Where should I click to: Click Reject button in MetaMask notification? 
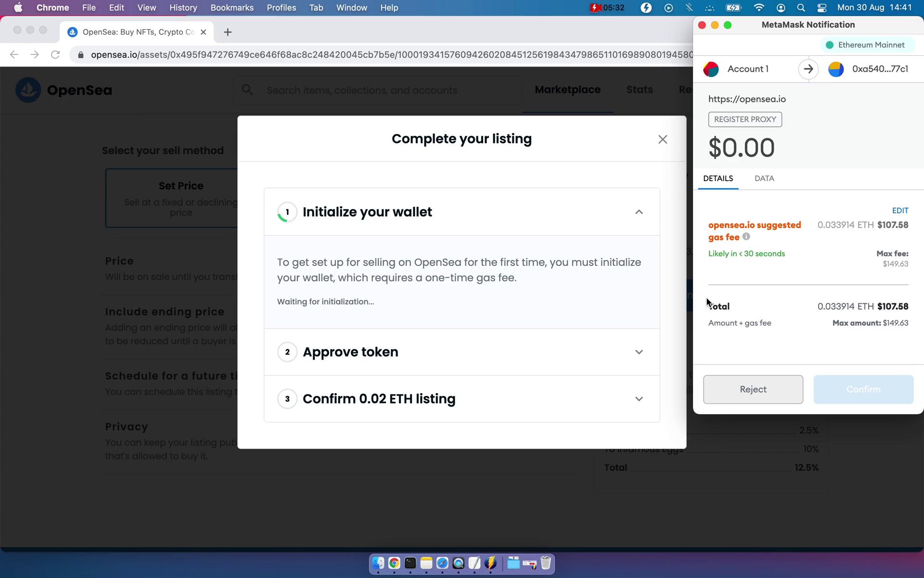tap(753, 389)
